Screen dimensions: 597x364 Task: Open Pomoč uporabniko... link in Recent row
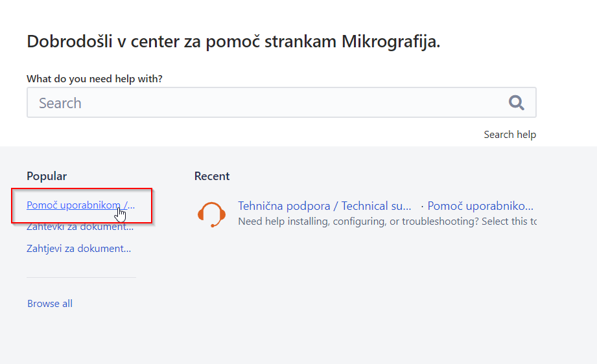pos(480,206)
